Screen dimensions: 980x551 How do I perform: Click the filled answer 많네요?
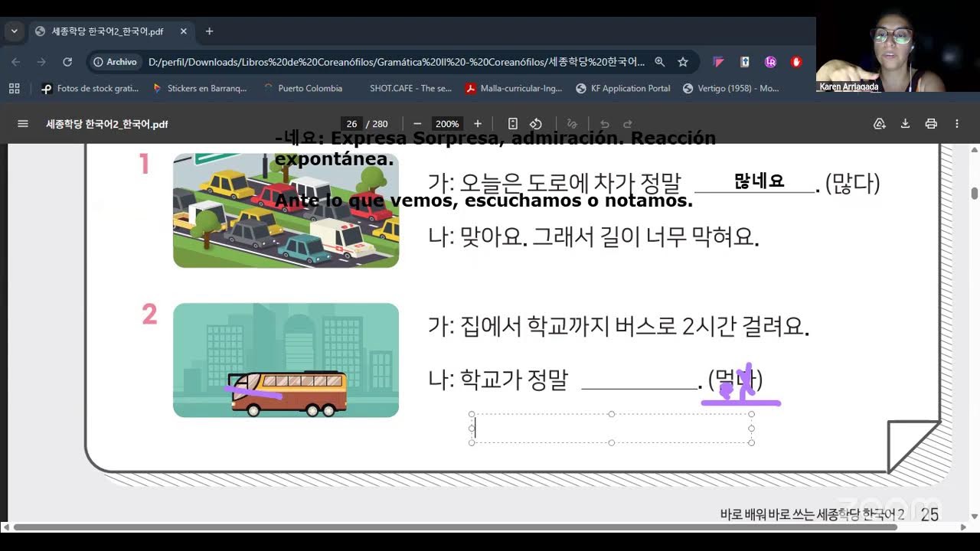click(x=759, y=181)
